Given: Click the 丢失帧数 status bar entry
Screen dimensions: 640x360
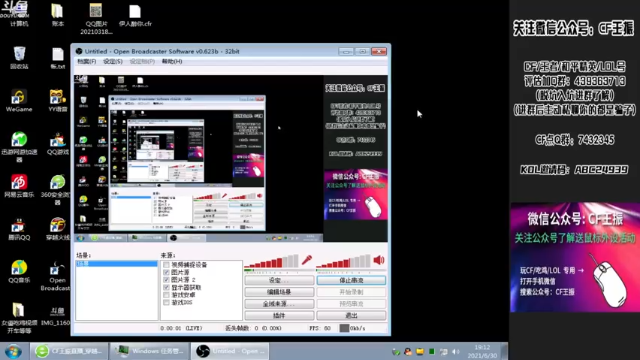Looking at the screenshot, I should point(253,328).
